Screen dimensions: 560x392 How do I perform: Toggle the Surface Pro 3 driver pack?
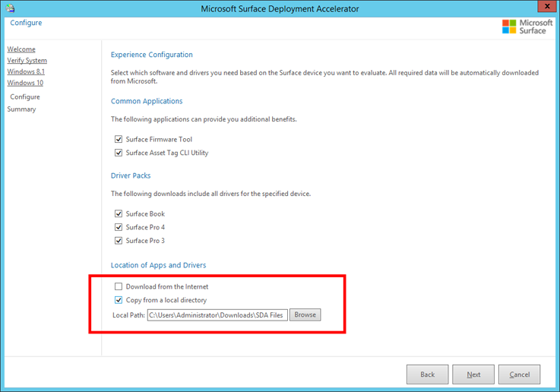[x=119, y=241]
